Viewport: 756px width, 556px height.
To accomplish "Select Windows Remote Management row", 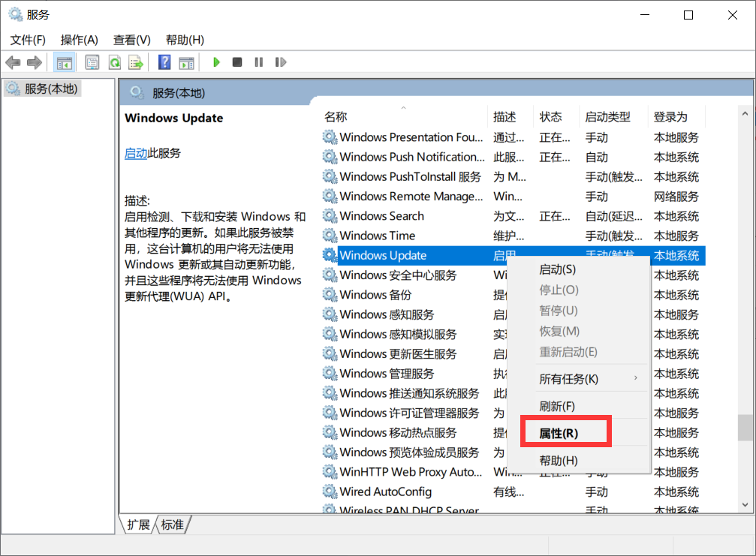I will tap(514, 197).
